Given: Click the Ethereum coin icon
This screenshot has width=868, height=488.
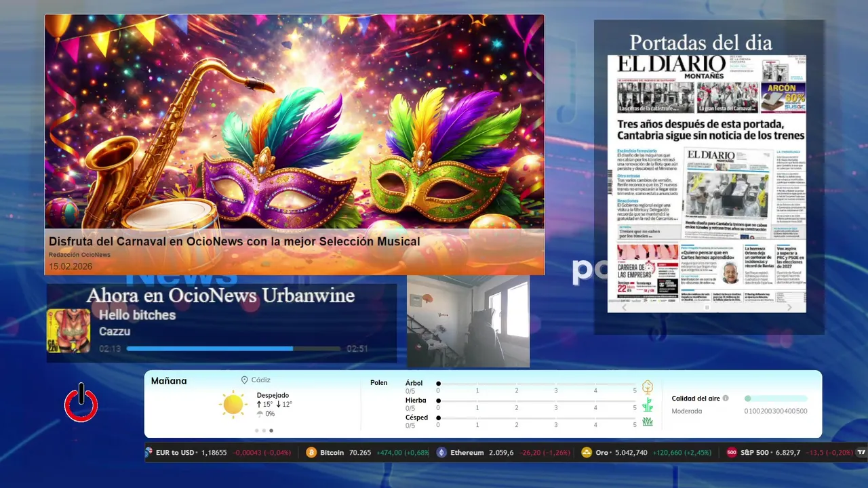Looking at the screenshot, I should tap(441, 452).
